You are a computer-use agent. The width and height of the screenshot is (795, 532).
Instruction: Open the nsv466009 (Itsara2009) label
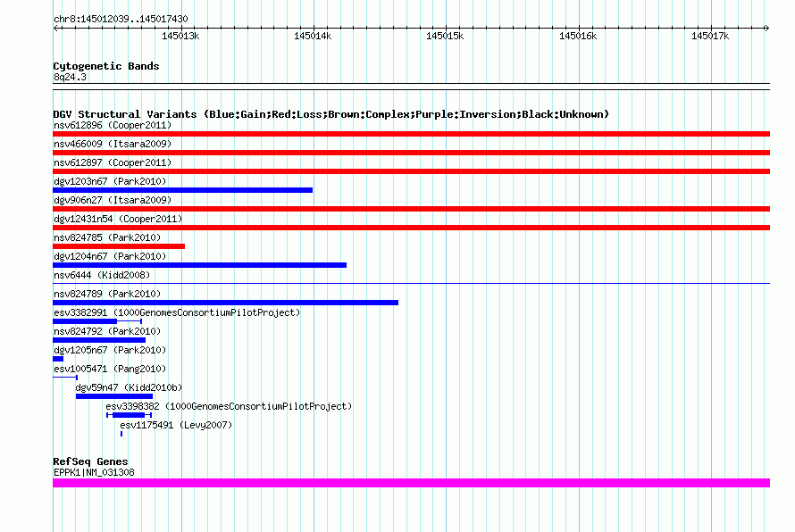113,144
